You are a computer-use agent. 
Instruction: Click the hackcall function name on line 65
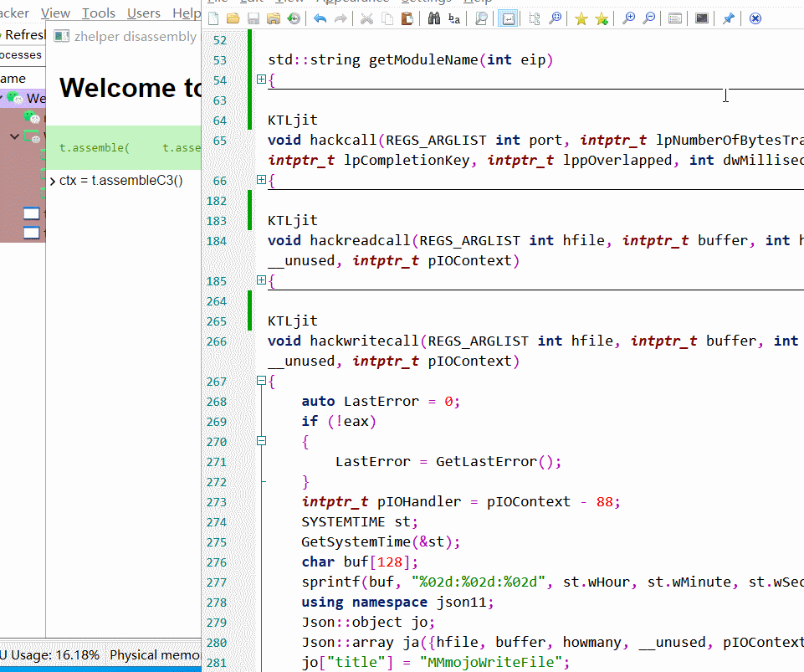pos(343,140)
